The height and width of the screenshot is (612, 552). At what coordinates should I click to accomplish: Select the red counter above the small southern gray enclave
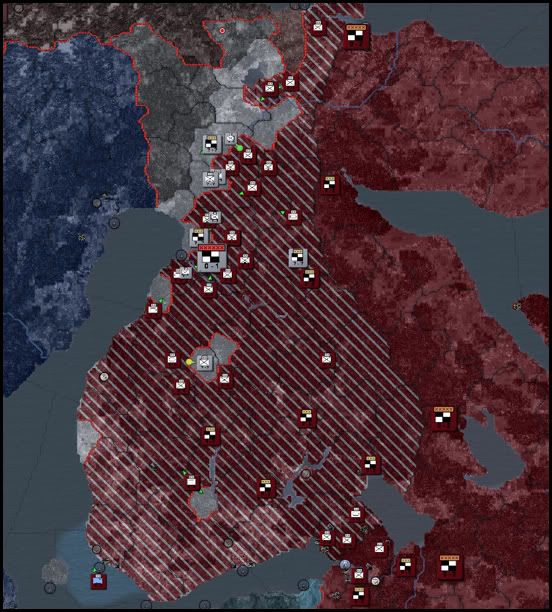(191, 482)
